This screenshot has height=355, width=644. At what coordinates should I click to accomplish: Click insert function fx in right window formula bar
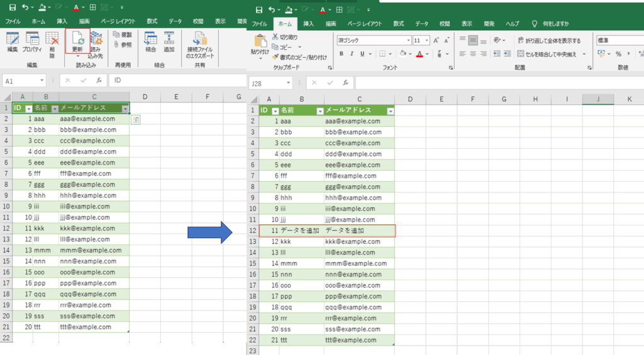pos(345,83)
